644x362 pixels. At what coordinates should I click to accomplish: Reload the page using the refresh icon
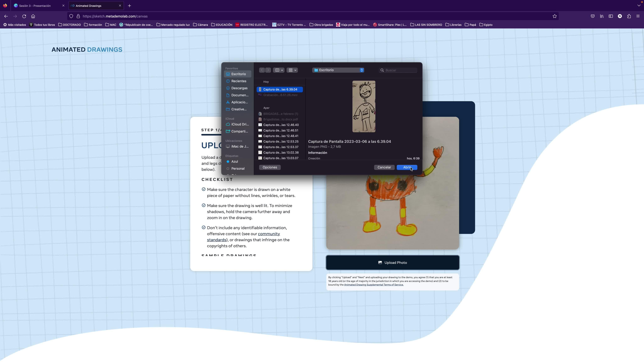[x=24, y=16]
